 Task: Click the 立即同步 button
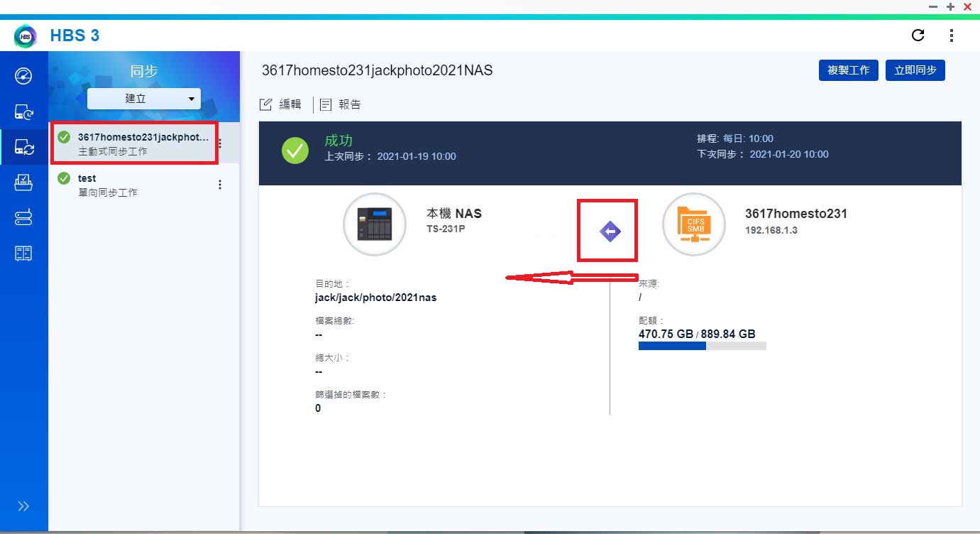coord(915,70)
